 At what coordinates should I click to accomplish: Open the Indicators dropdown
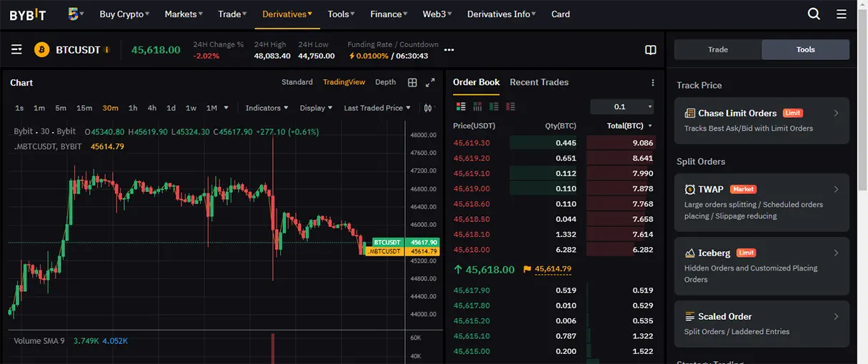click(x=266, y=108)
